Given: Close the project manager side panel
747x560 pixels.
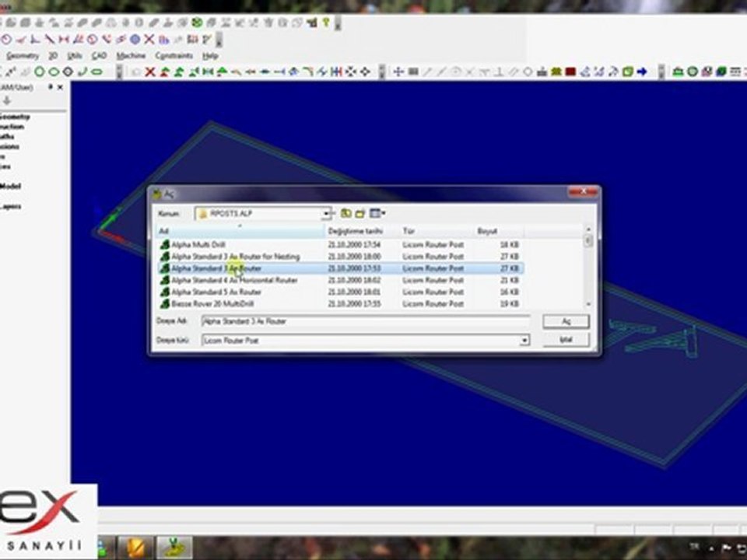Looking at the screenshot, I should 60,88.
